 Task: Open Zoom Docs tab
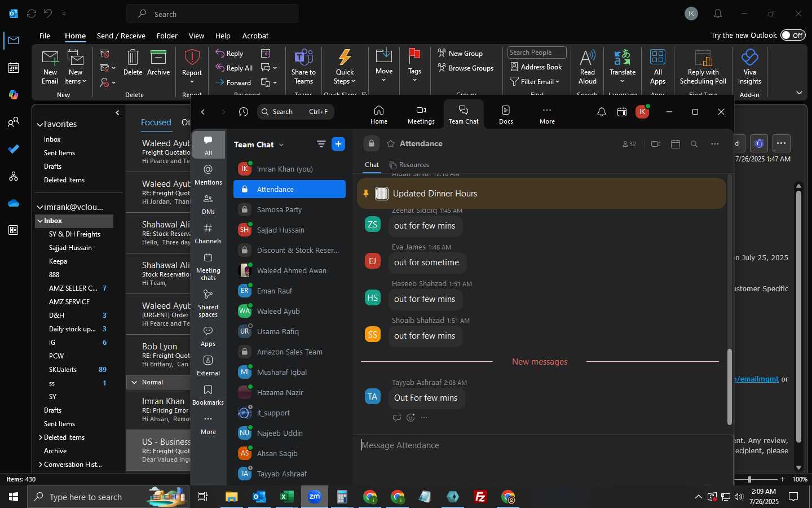(x=506, y=115)
